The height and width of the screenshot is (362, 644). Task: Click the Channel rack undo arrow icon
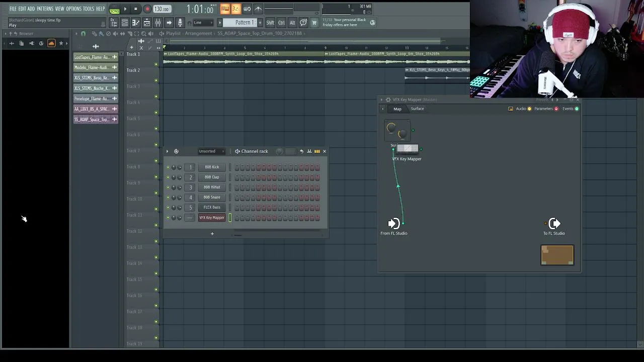coord(301,151)
